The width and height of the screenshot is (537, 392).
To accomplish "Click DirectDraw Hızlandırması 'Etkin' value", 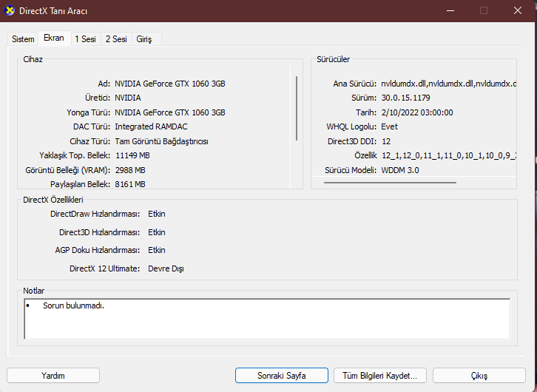I will tap(157, 214).
